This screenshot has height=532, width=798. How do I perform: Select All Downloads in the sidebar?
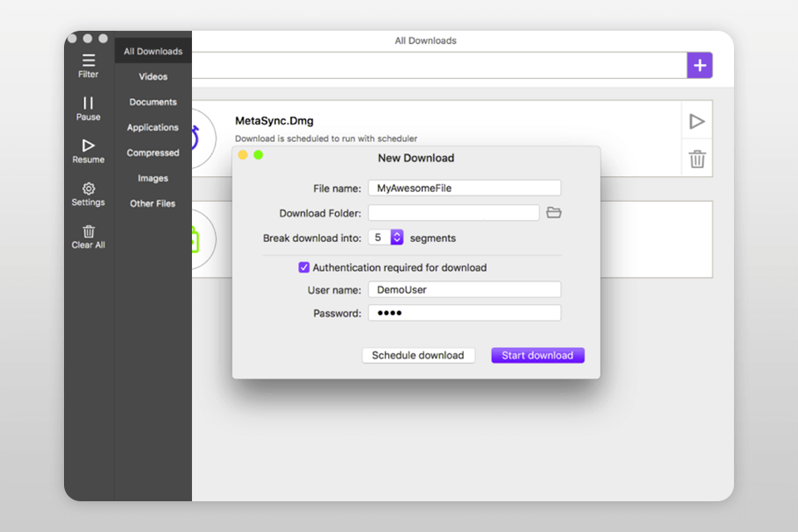[x=152, y=51]
